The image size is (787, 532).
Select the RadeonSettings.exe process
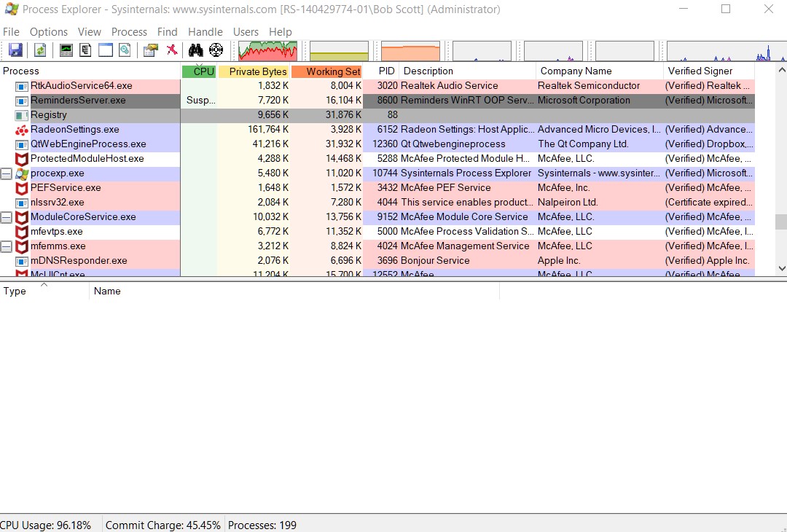click(x=377, y=130)
